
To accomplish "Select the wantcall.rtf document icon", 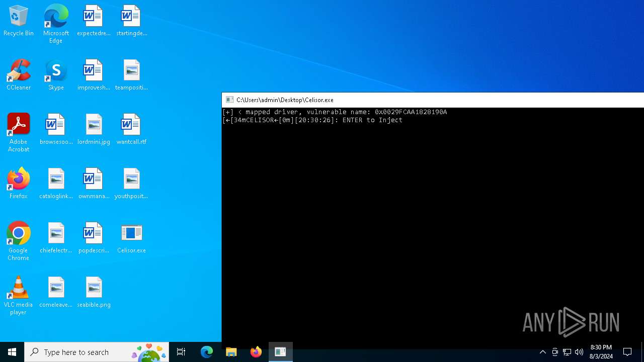I will tap(131, 129).
